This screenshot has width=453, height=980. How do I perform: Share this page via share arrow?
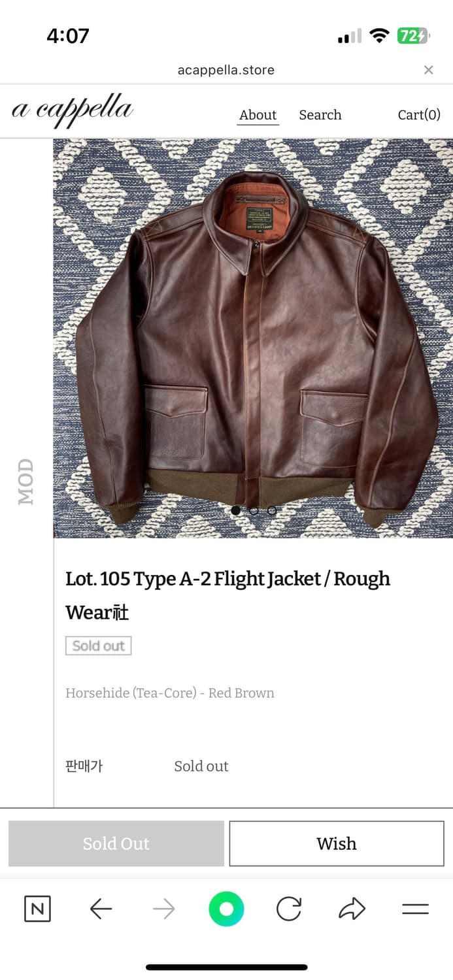click(352, 909)
